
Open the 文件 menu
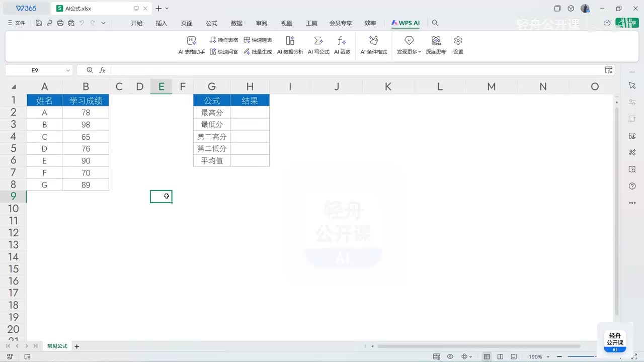(x=17, y=23)
